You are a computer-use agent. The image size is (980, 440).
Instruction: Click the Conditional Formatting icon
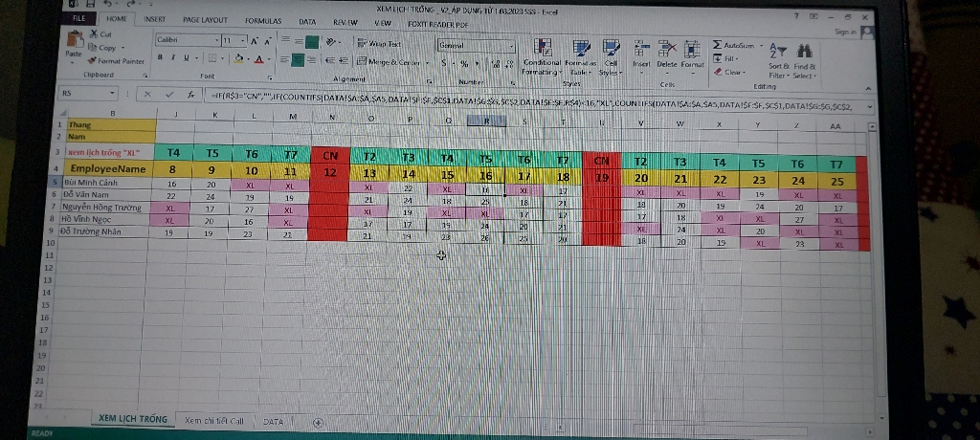(x=543, y=48)
